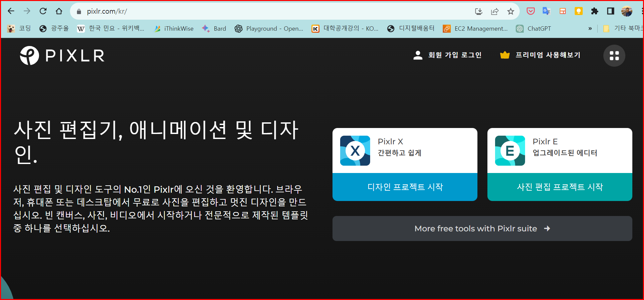The image size is (644, 300).
Task: Start 디자인 프로젝트 시작 button
Action: tap(405, 187)
